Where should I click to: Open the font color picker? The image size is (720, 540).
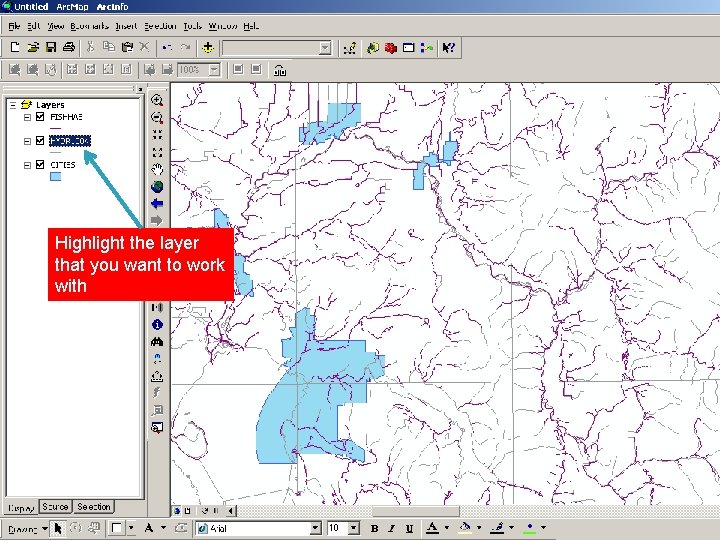tap(446, 528)
